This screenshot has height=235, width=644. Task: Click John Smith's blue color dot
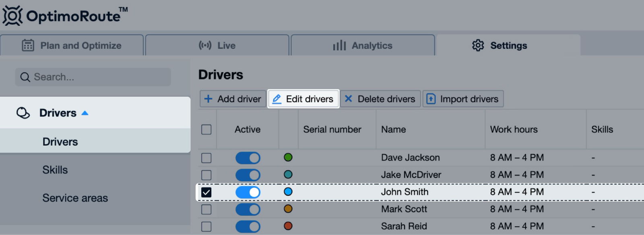(x=288, y=191)
